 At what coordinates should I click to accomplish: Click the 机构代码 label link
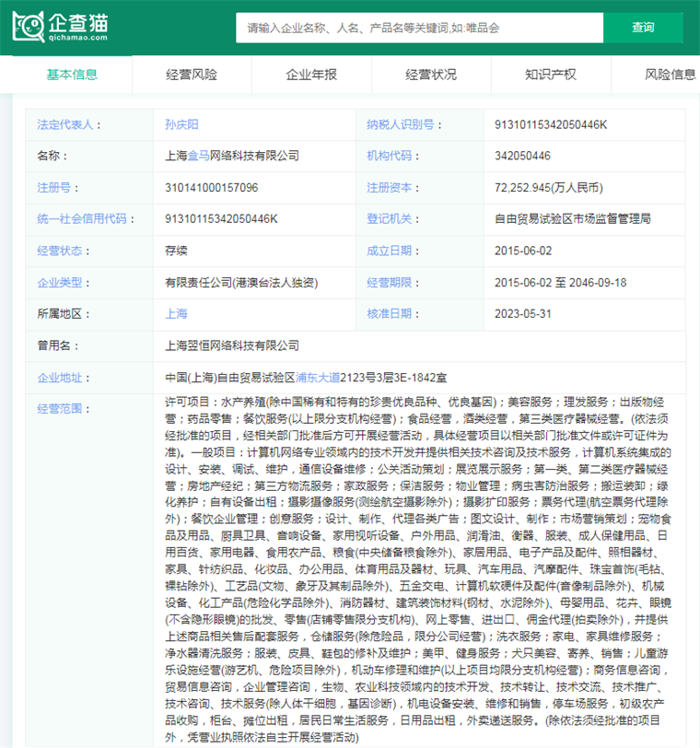pos(389,156)
